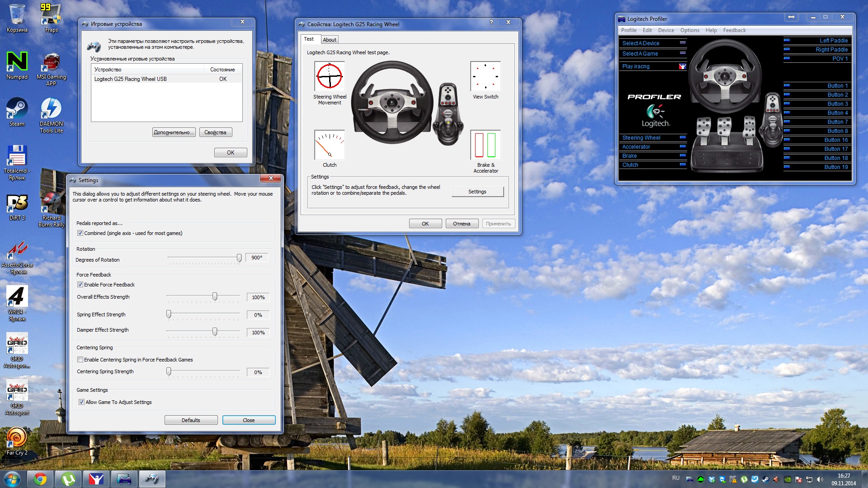Click Settings button in G25 properties
This screenshot has width=868, height=488.
click(477, 192)
